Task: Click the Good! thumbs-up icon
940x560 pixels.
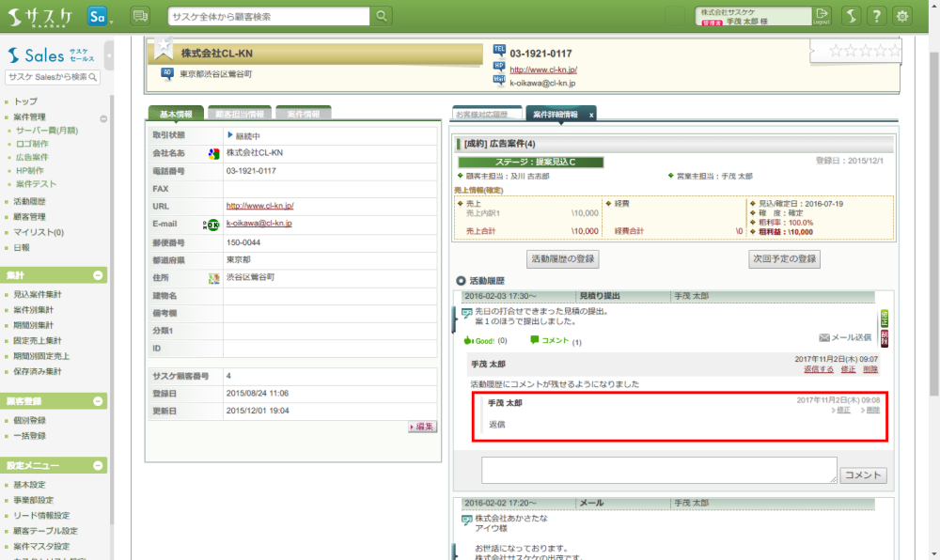Action: coord(468,340)
